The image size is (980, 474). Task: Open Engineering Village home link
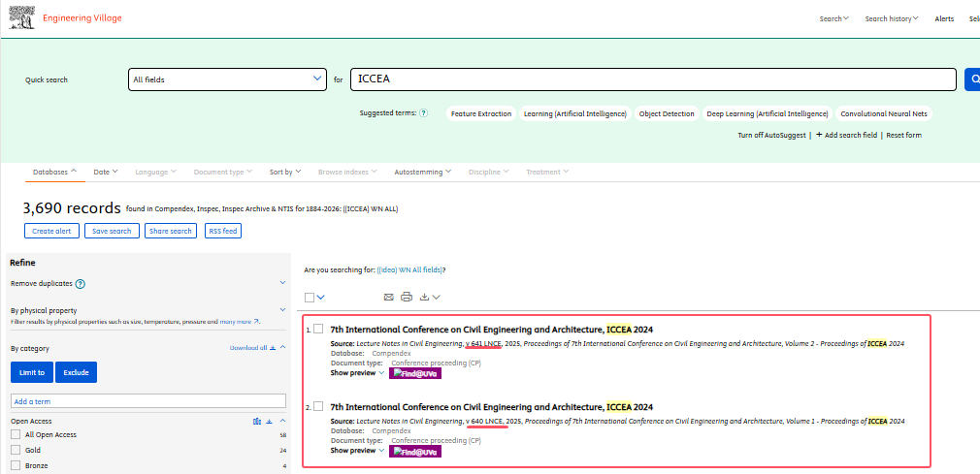click(x=82, y=18)
